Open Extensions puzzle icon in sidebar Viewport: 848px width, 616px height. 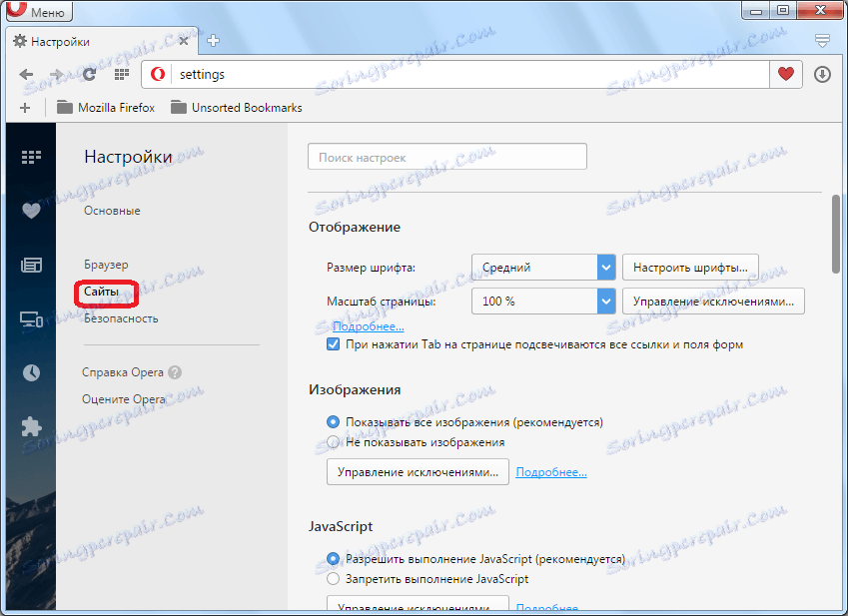[x=31, y=427]
